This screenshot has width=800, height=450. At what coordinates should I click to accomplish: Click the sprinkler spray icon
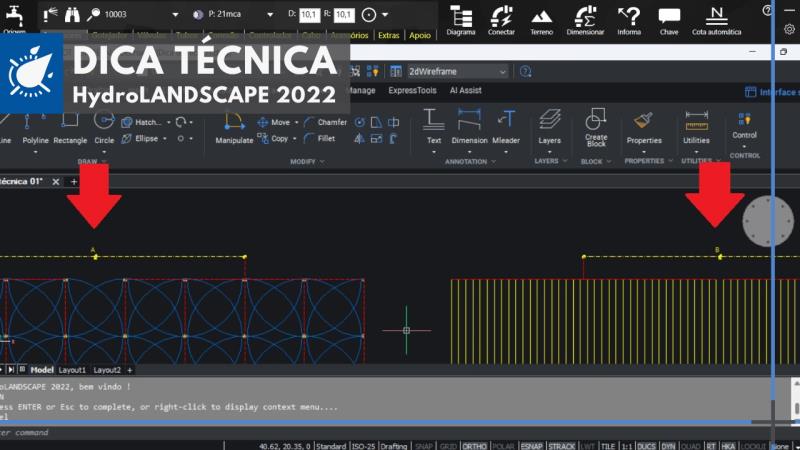coord(50,15)
